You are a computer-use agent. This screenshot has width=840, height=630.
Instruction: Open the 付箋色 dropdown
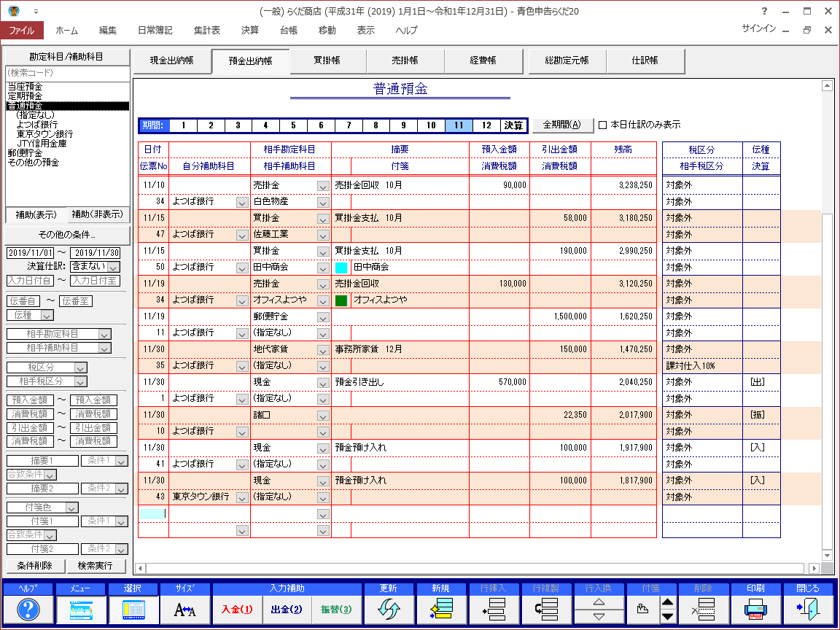pos(71,507)
